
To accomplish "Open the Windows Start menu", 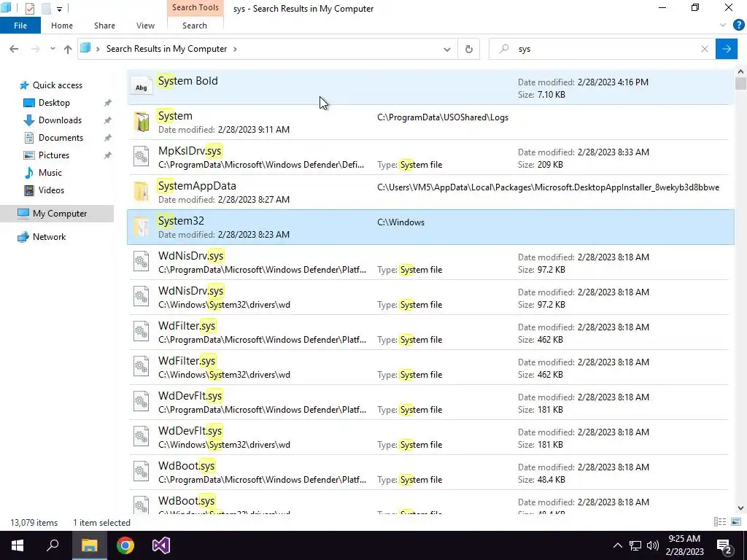I will coord(18,545).
